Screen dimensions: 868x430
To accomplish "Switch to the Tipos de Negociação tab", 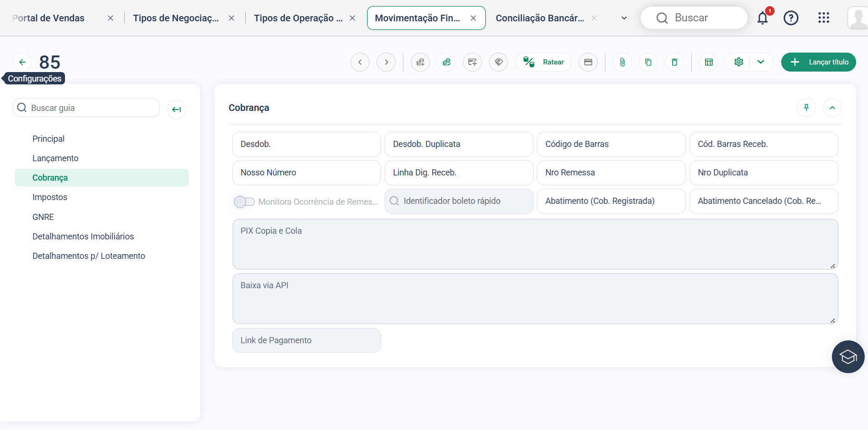I will click(x=176, y=18).
